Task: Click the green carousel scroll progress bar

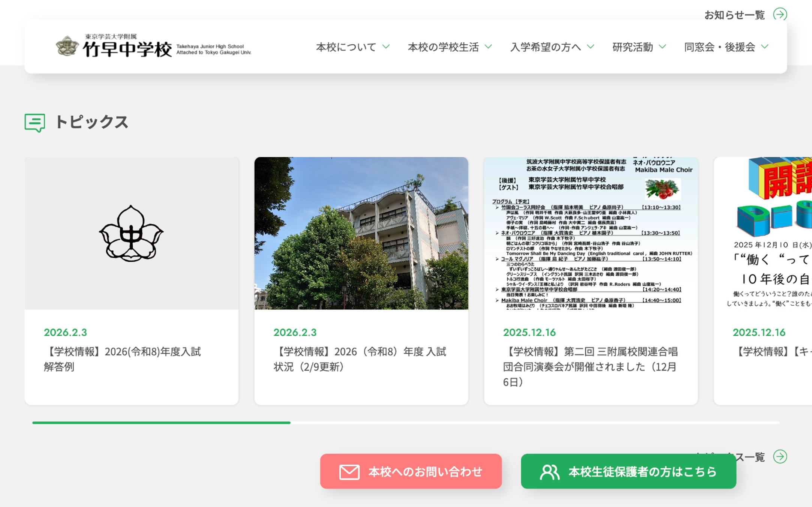Action: [161, 423]
